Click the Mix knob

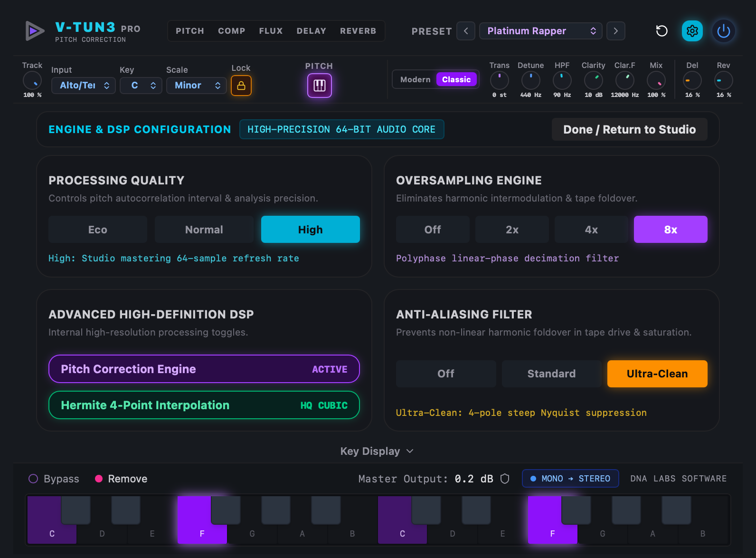[x=656, y=80]
